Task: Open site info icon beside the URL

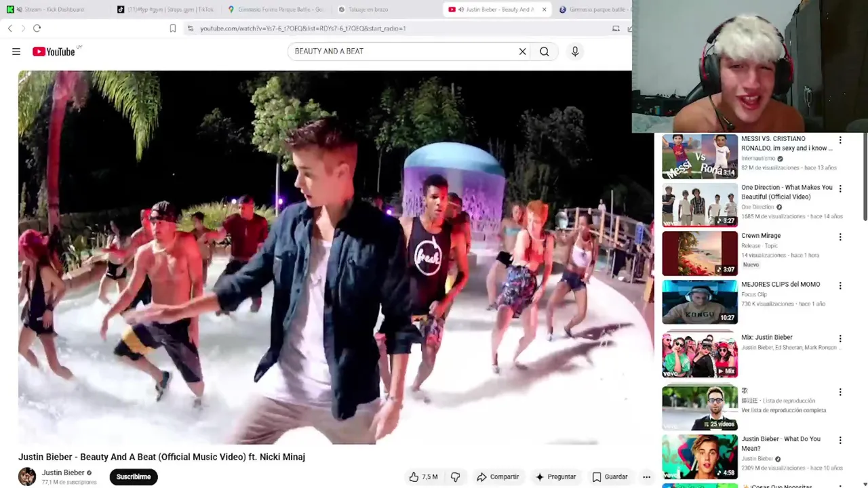Action: [x=191, y=28]
